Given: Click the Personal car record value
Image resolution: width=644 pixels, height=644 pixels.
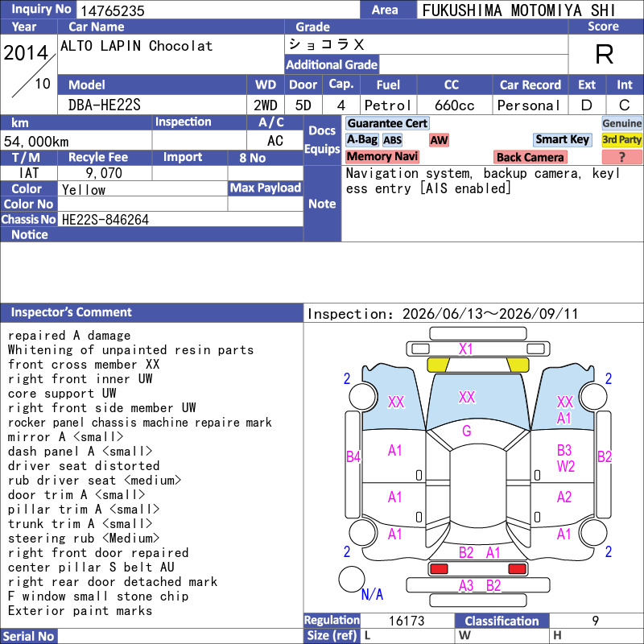Looking at the screenshot, I should point(529,105).
